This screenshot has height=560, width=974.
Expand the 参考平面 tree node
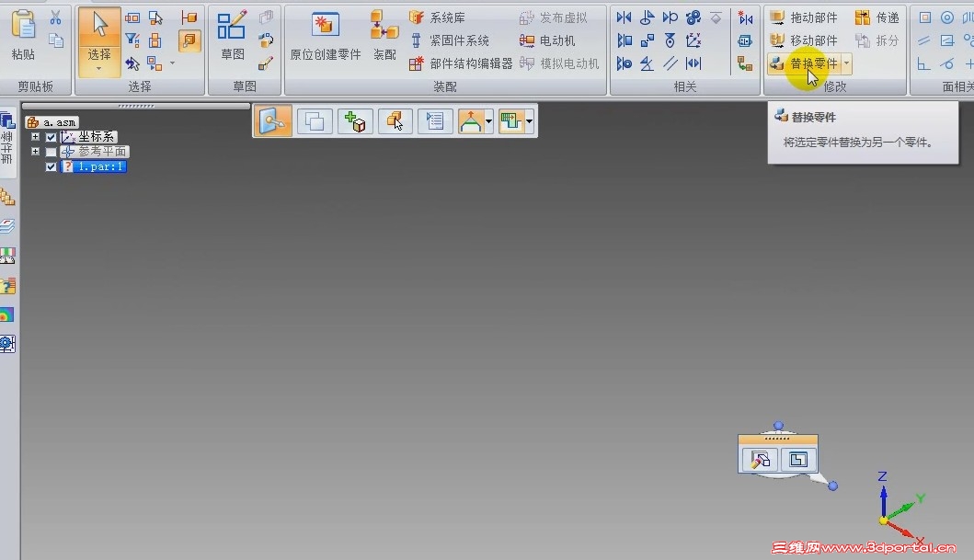(x=35, y=152)
